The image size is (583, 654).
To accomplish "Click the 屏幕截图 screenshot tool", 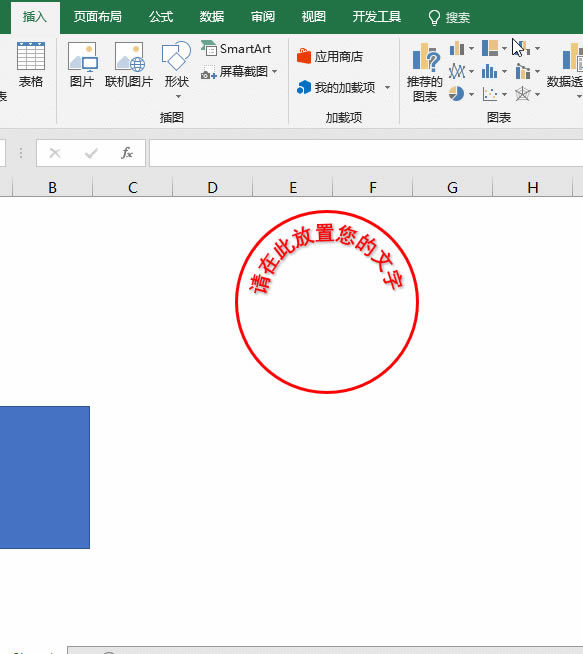I will [x=235, y=72].
